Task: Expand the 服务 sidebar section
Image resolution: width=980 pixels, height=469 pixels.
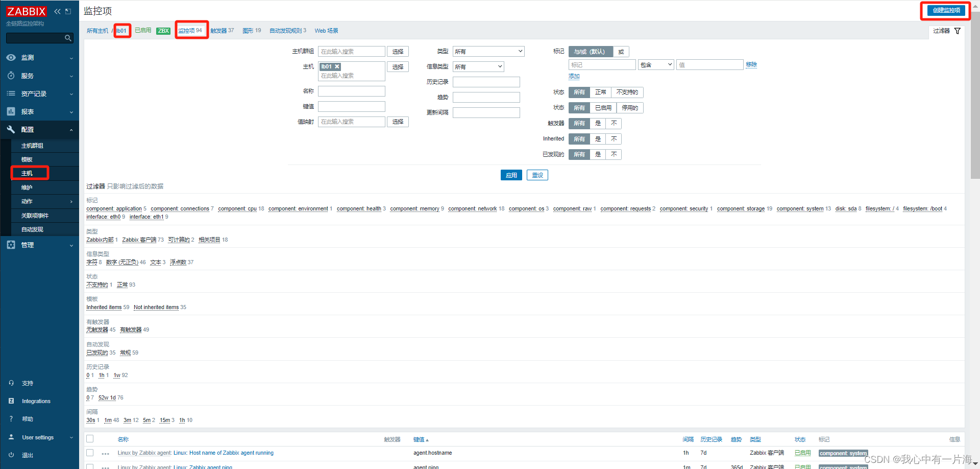Action: [x=71, y=76]
